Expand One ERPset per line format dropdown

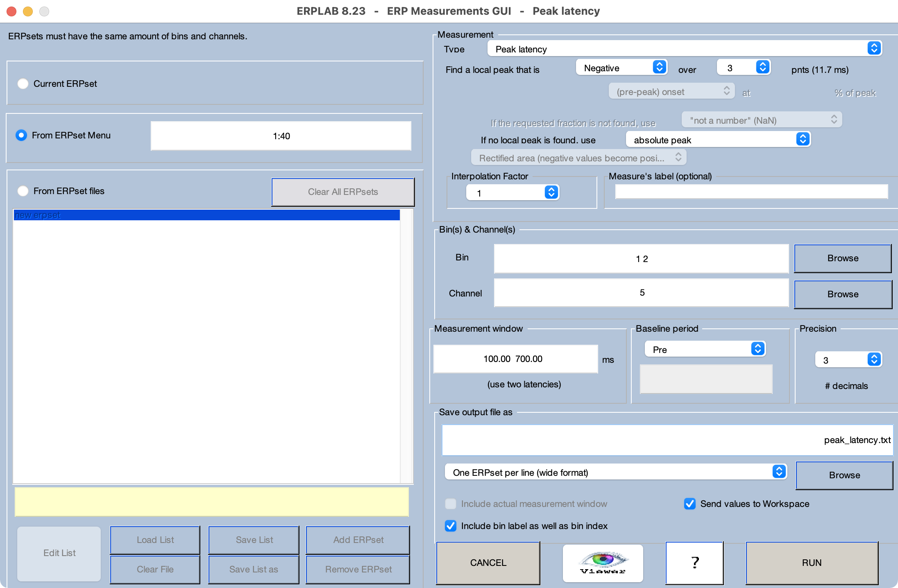(615, 472)
